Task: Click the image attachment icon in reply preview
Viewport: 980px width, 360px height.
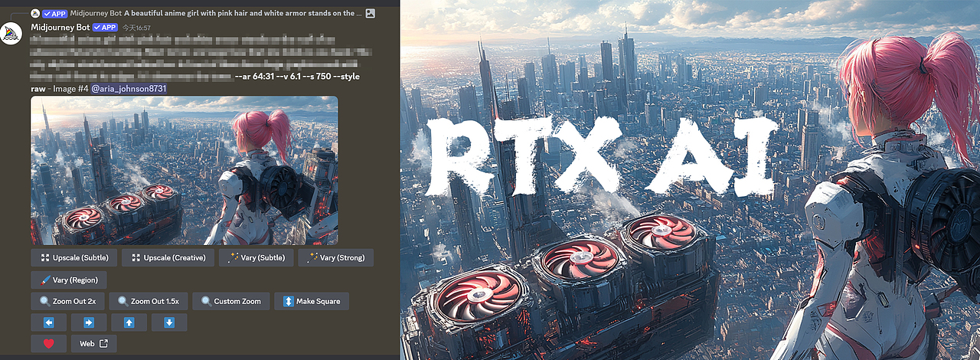Action: pyautogui.click(x=371, y=13)
